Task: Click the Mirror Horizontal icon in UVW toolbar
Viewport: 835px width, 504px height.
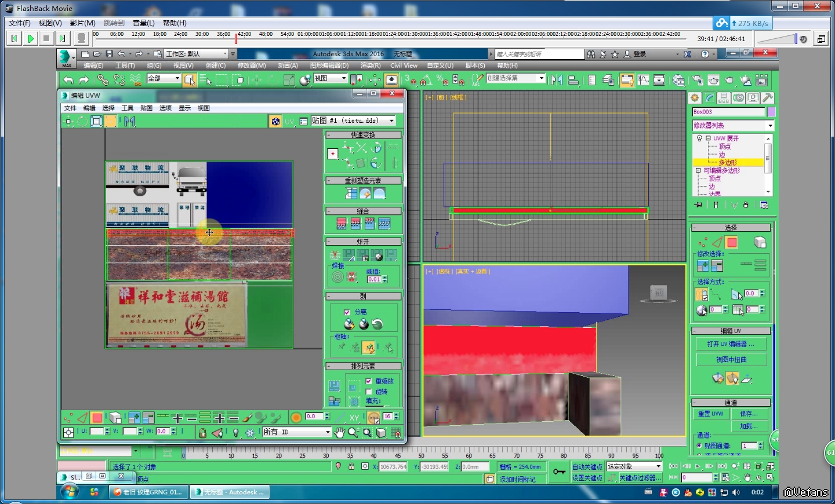Action: point(130,121)
